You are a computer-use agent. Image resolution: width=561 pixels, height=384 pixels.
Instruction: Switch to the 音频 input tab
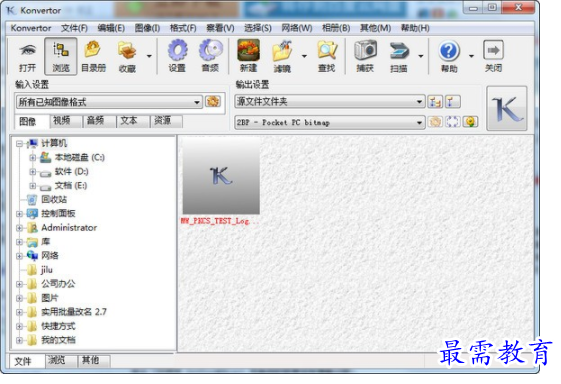pos(99,121)
